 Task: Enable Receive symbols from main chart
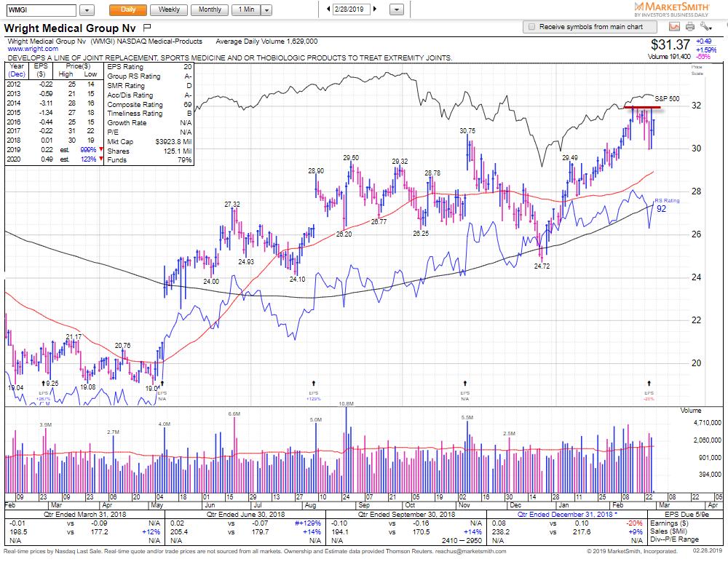tap(532, 27)
